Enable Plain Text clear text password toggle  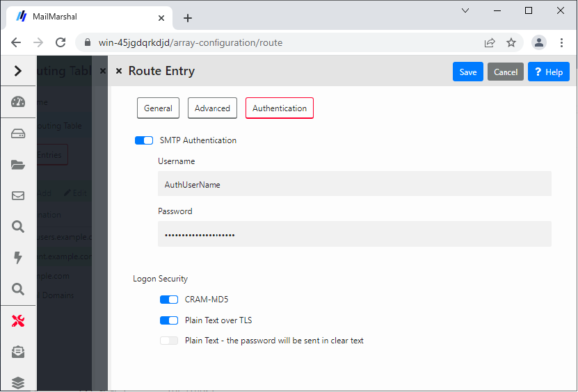coord(169,341)
